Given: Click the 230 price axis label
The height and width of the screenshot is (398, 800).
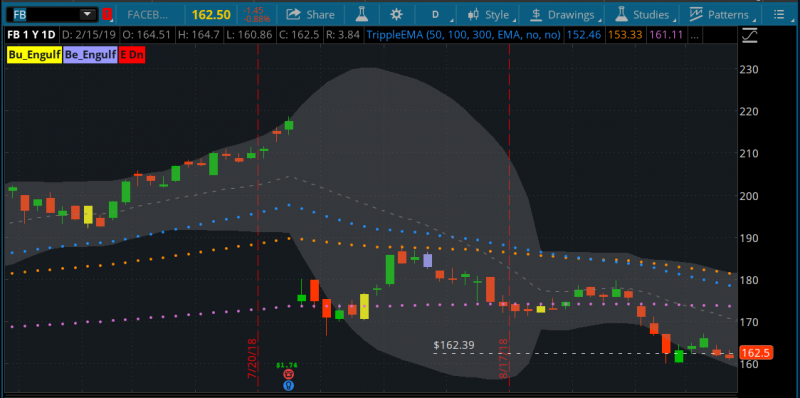Looking at the screenshot, I should click(749, 69).
